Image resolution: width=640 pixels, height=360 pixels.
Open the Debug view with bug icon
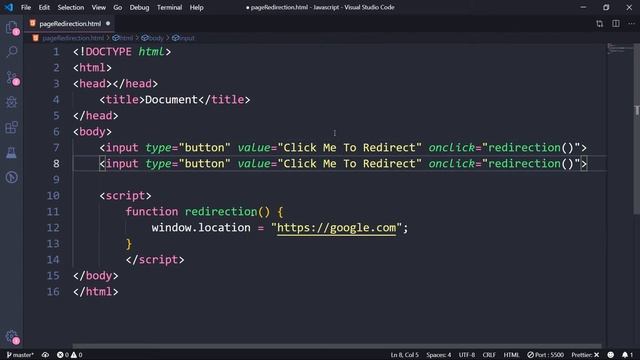12,102
